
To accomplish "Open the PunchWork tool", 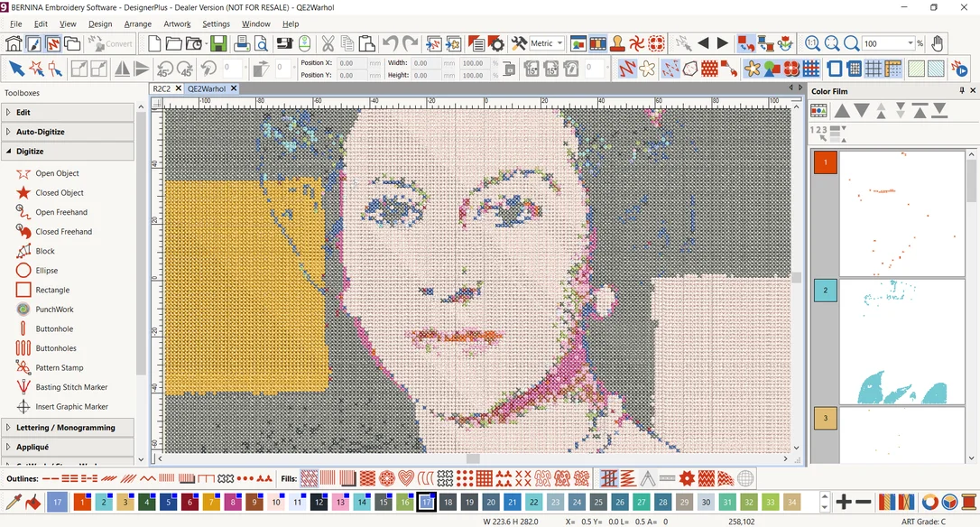I will tap(54, 309).
